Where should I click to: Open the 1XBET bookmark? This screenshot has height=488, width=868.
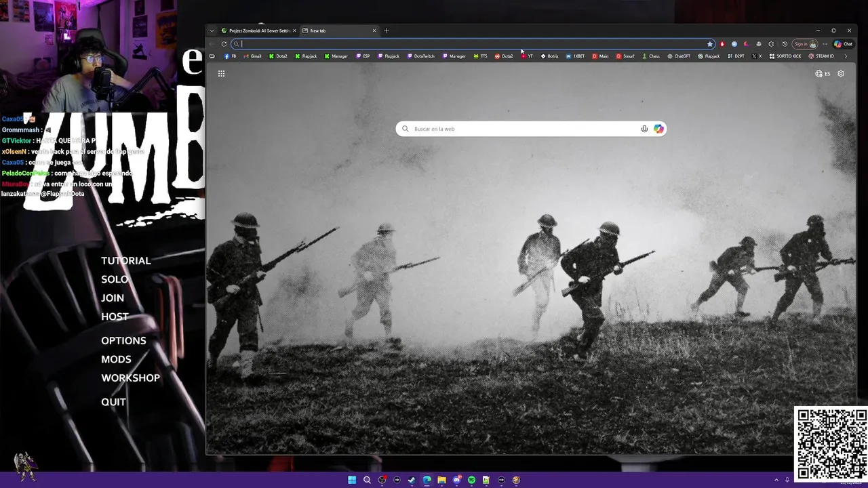[x=575, y=56]
